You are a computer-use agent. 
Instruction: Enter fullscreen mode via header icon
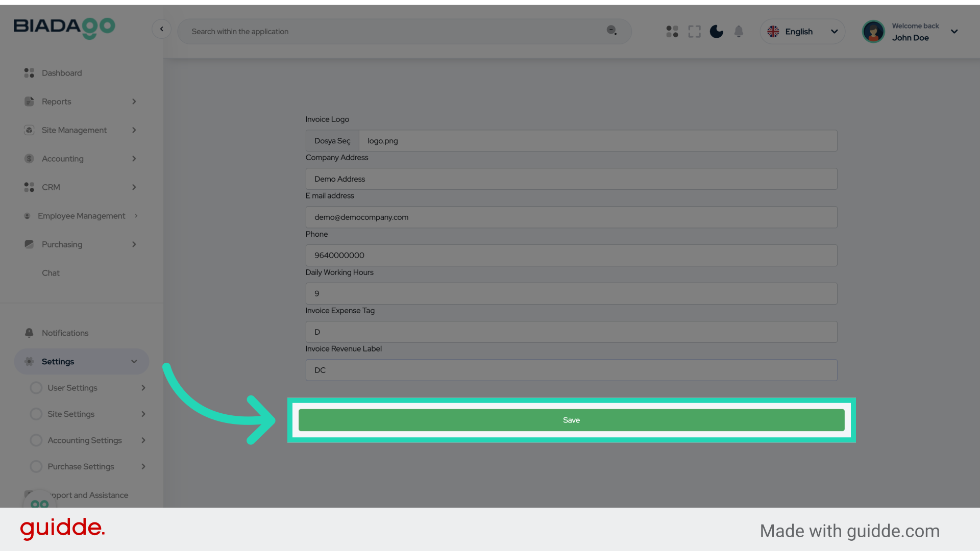[694, 32]
